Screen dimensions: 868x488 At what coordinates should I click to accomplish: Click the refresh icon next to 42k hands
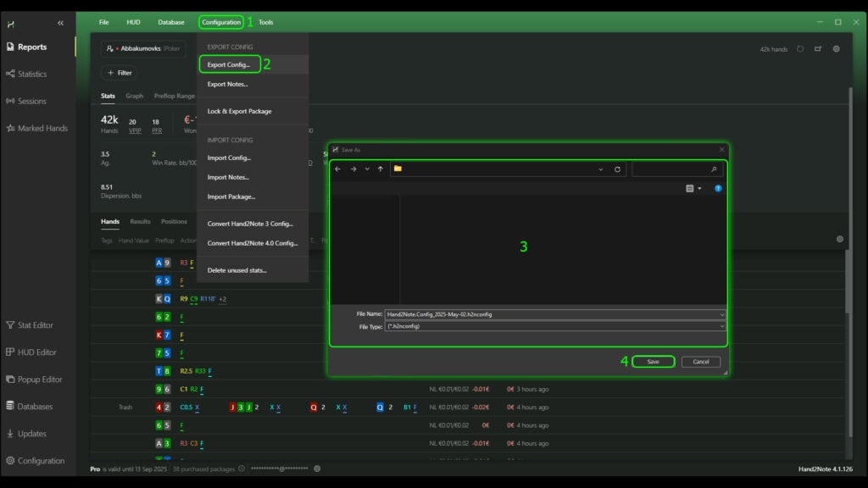coord(799,49)
